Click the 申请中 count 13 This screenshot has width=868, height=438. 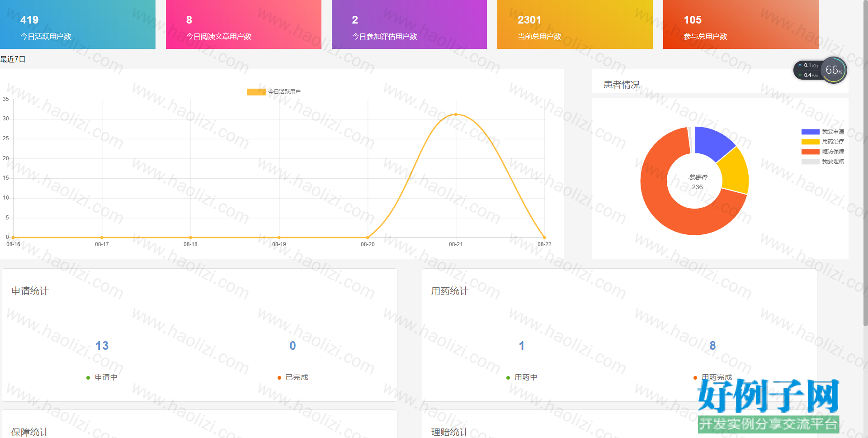click(x=102, y=346)
